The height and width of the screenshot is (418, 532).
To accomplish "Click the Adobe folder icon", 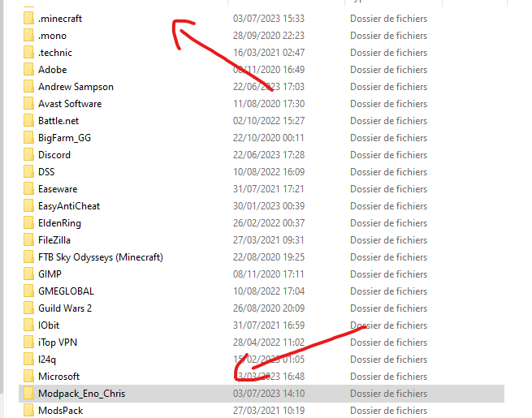I will [x=29, y=69].
